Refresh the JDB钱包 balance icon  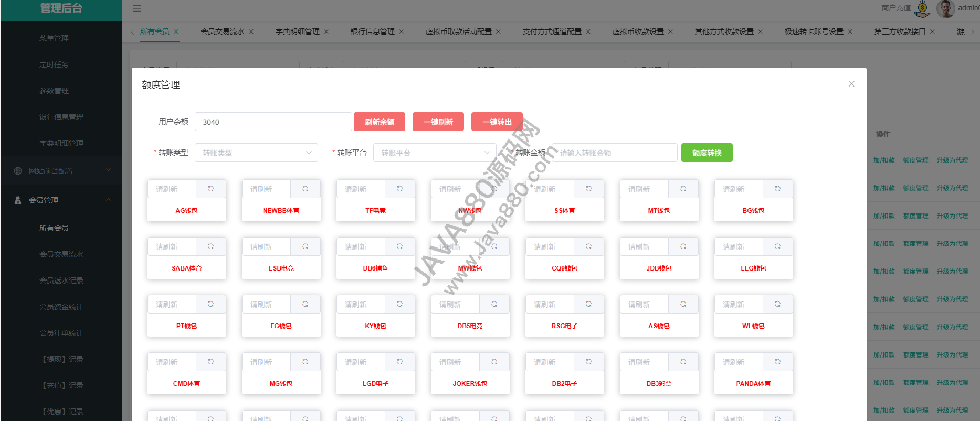pyautogui.click(x=683, y=246)
